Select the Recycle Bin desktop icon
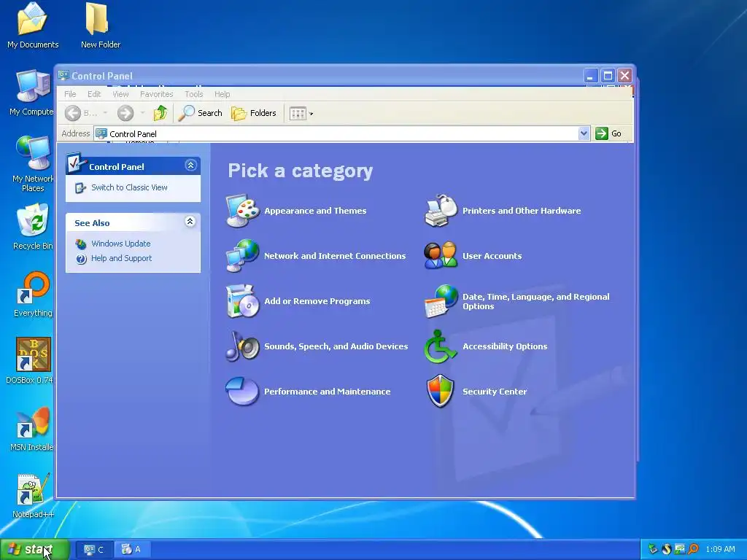This screenshot has height=560, width=747. (32, 219)
